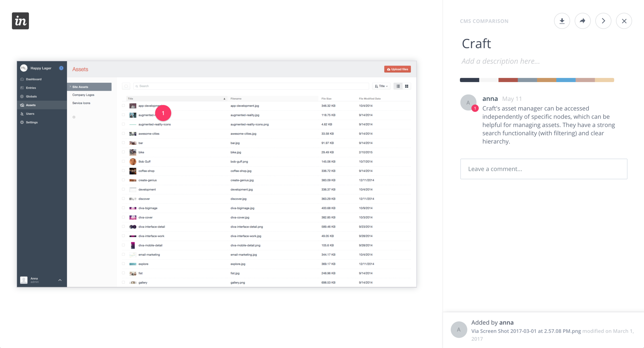Download the Craft screenshot via download icon
Viewport: 644px width, 348px height.
coord(562,21)
